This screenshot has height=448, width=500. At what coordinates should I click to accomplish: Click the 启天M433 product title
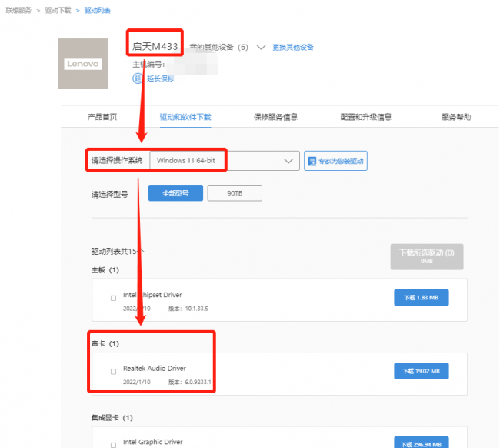[155, 47]
